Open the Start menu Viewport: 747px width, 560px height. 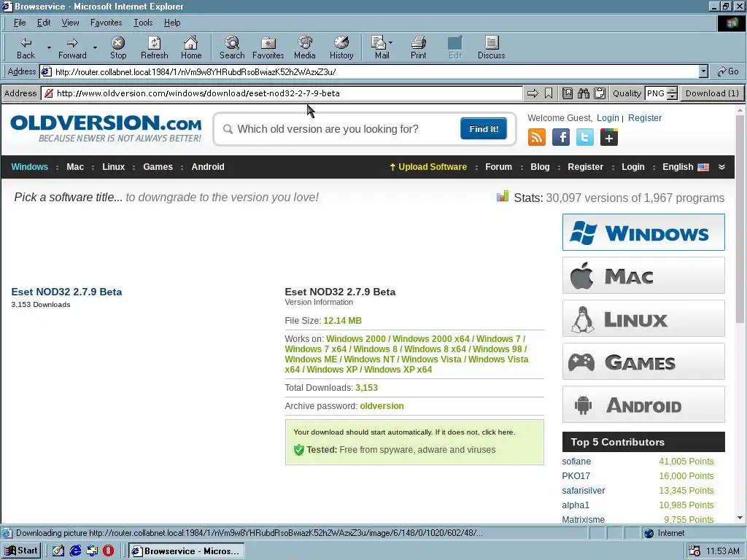[21, 551]
